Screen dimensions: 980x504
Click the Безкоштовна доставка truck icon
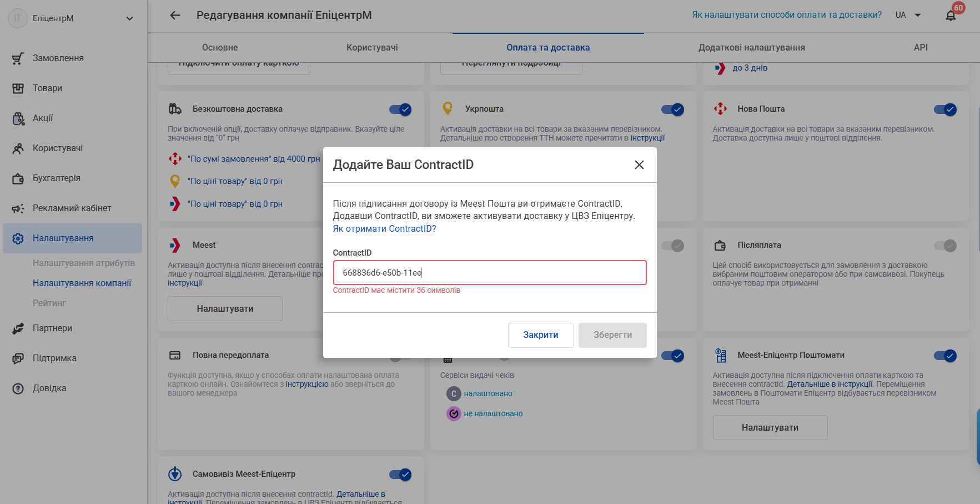pyautogui.click(x=175, y=109)
